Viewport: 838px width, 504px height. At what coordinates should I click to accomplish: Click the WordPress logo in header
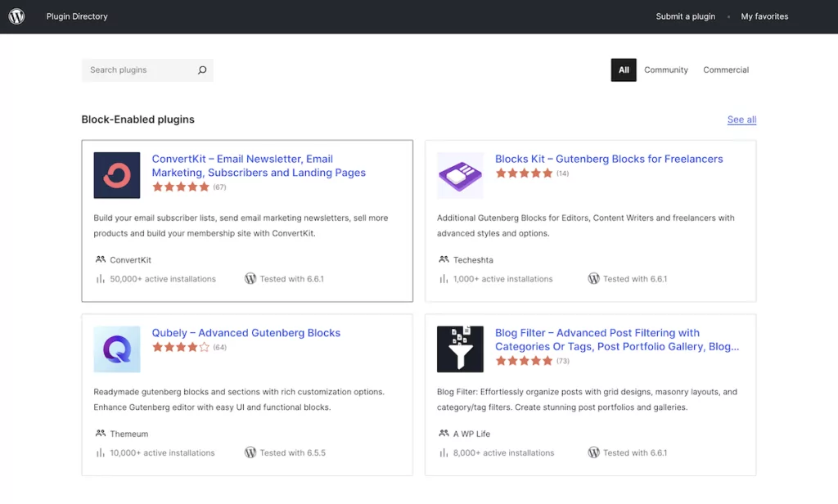click(x=16, y=16)
